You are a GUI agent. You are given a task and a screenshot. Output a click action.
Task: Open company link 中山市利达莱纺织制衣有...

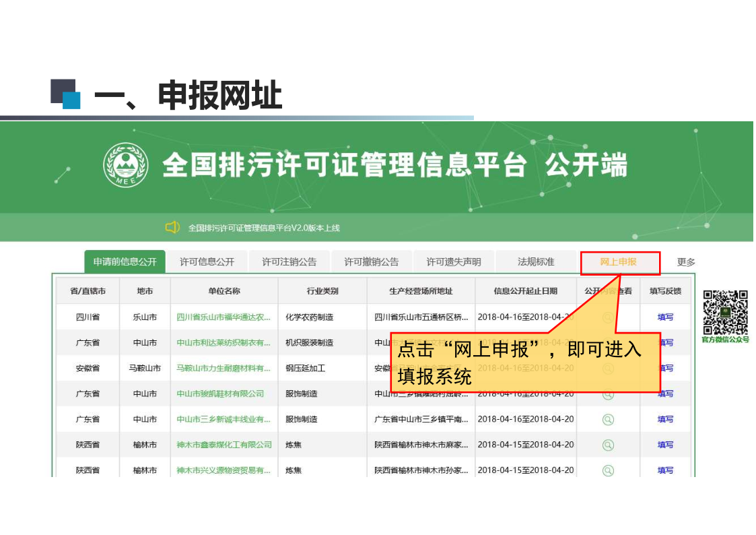click(224, 343)
